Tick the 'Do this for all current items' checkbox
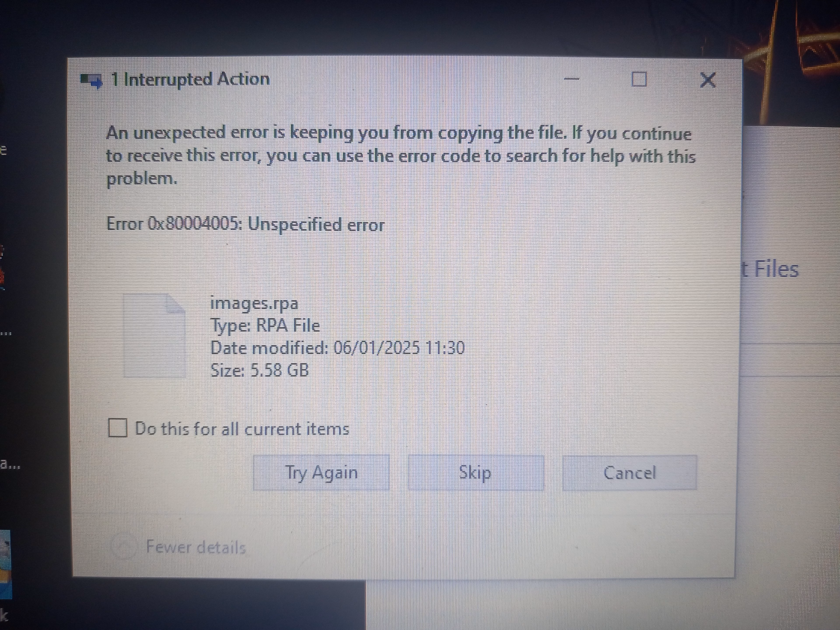The height and width of the screenshot is (630, 840). [x=117, y=428]
